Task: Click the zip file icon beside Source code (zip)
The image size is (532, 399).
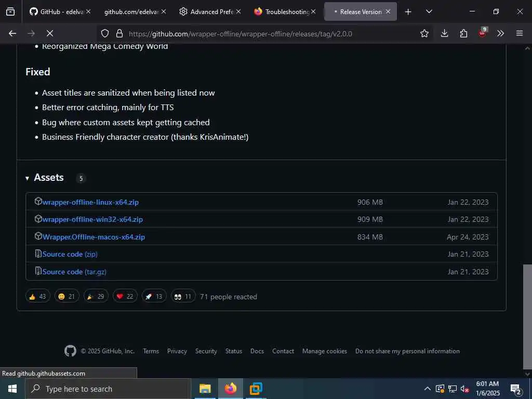Action: (x=38, y=254)
